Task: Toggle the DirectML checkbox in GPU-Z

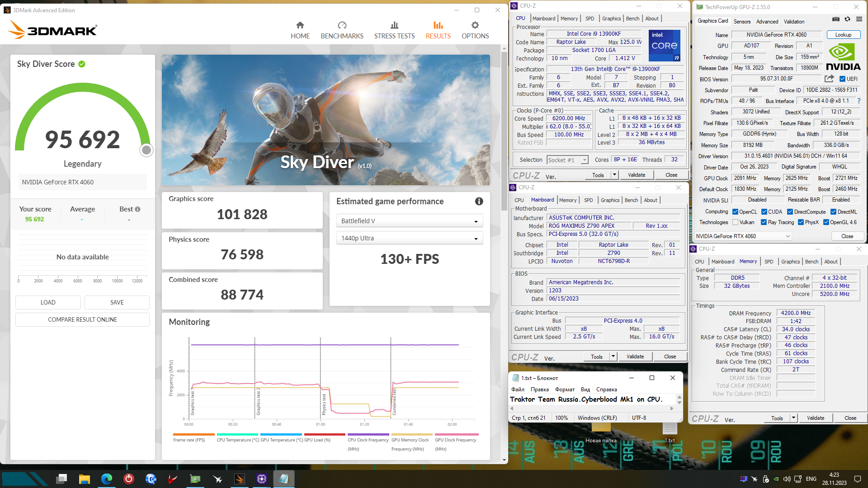Action: coord(833,212)
